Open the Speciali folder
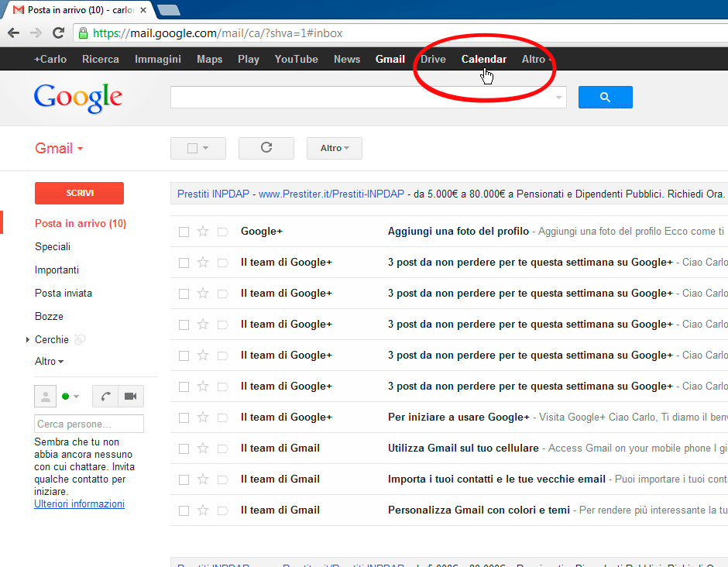This screenshot has width=728, height=567. (53, 246)
